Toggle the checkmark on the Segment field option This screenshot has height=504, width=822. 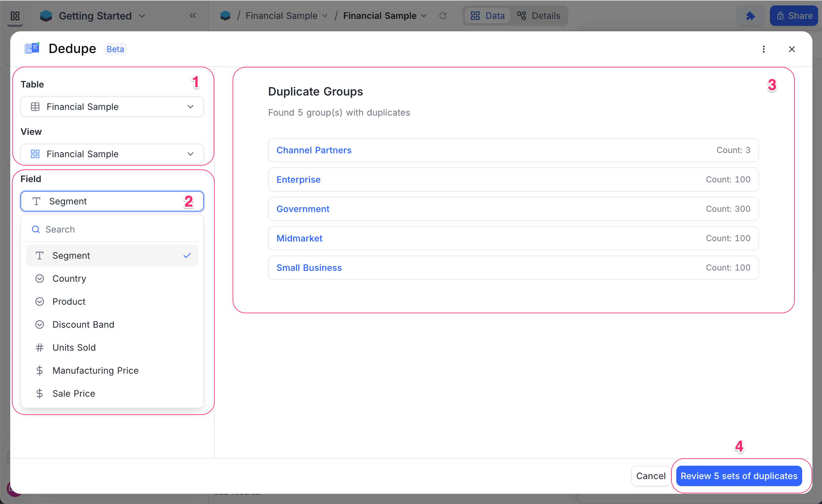click(x=187, y=255)
